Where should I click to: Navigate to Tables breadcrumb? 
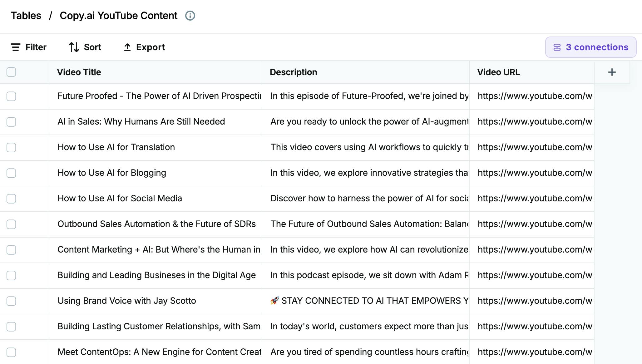(26, 16)
